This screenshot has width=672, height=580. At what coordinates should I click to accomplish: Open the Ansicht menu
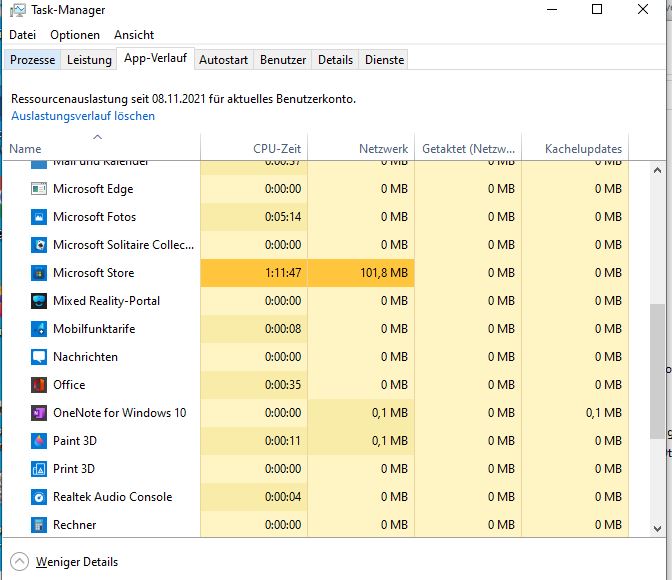(134, 35)
